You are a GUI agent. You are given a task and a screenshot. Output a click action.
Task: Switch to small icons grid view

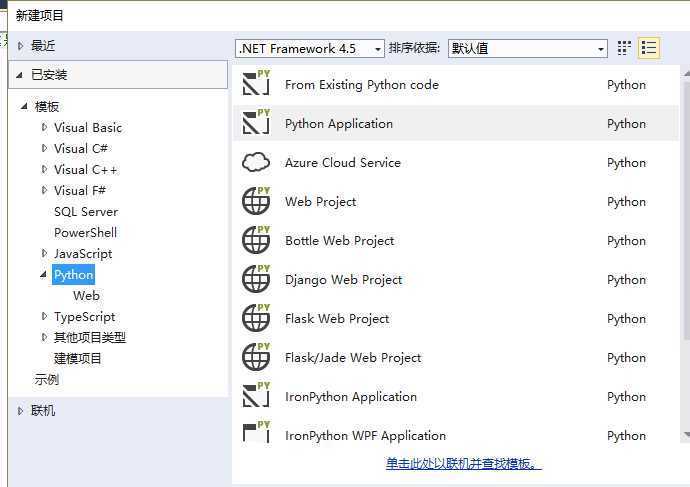(625, 48)
